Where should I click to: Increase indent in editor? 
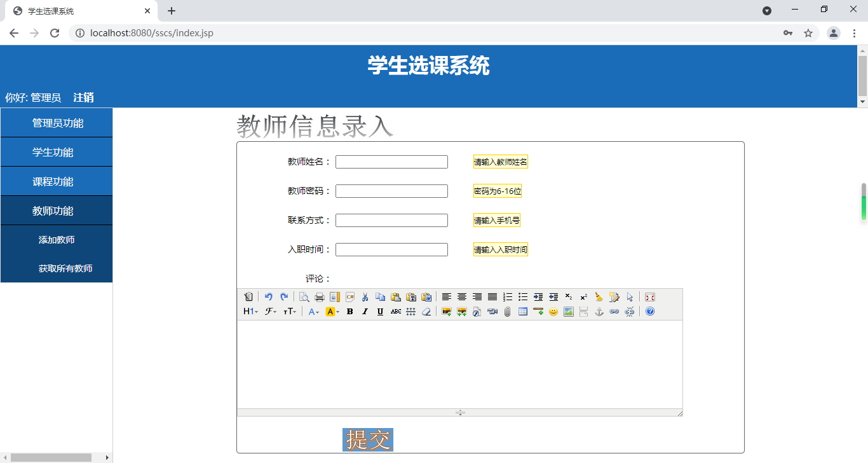click(x=538, y=297)
